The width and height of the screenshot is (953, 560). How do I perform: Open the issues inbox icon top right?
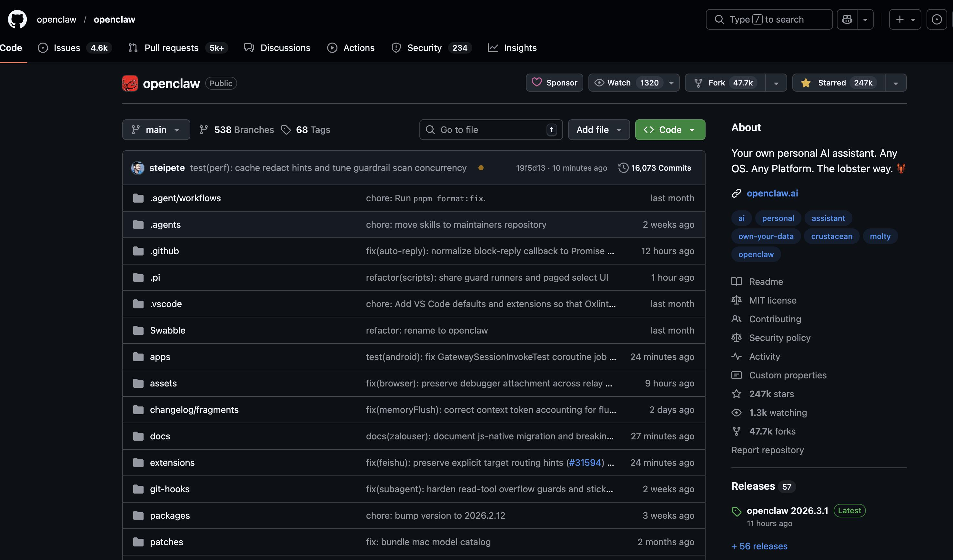point(936,19)
